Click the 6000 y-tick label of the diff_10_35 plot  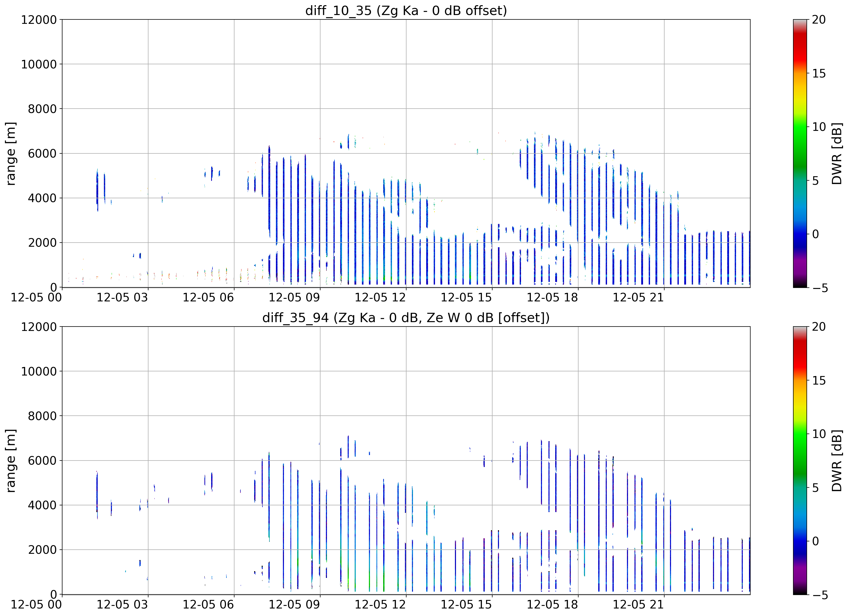tap(42, 153)
